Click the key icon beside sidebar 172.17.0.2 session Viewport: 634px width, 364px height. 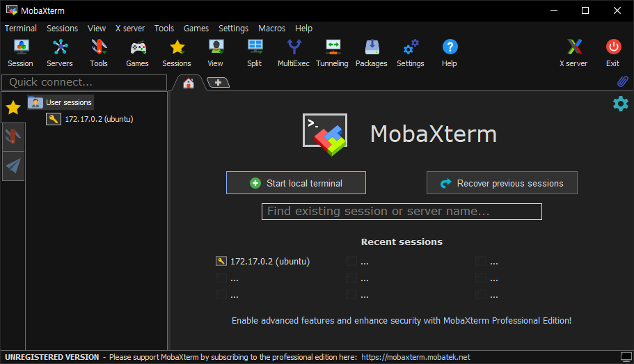click(x=54, y=119)
